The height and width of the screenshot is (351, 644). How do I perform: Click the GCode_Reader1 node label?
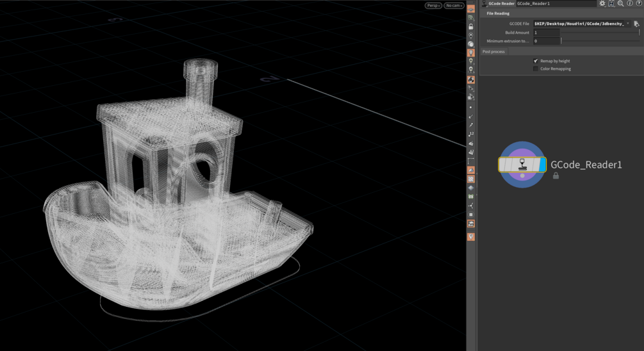tap(586, 165)
